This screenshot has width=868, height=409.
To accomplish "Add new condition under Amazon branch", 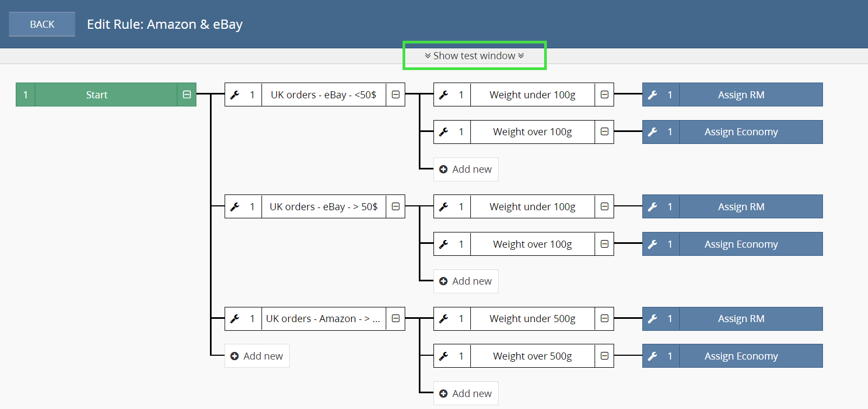I will pos(466,393).
